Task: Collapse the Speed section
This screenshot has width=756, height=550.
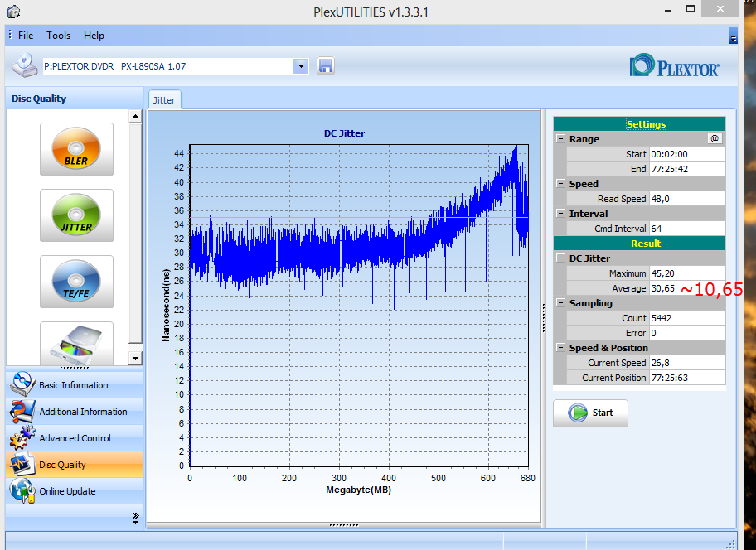Action: 560,184
